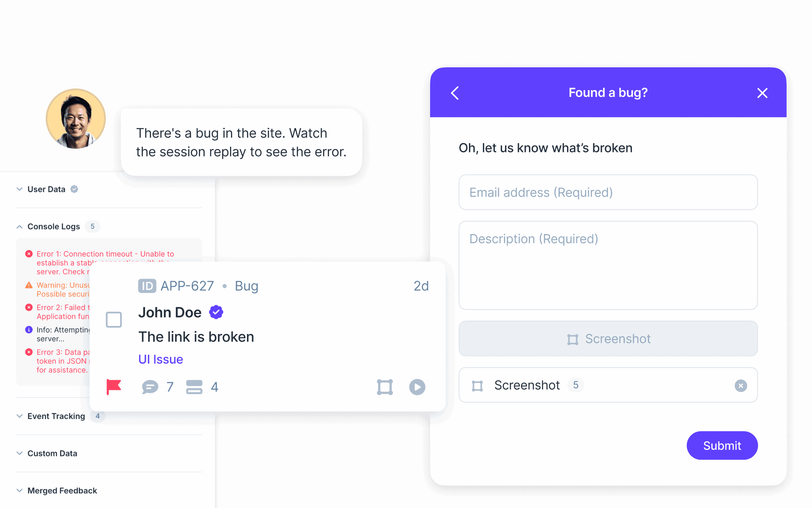Screen dimensions: 812x508
Task: Open the comments bubble icon showing 7
Action: click(x=150, y=387)
